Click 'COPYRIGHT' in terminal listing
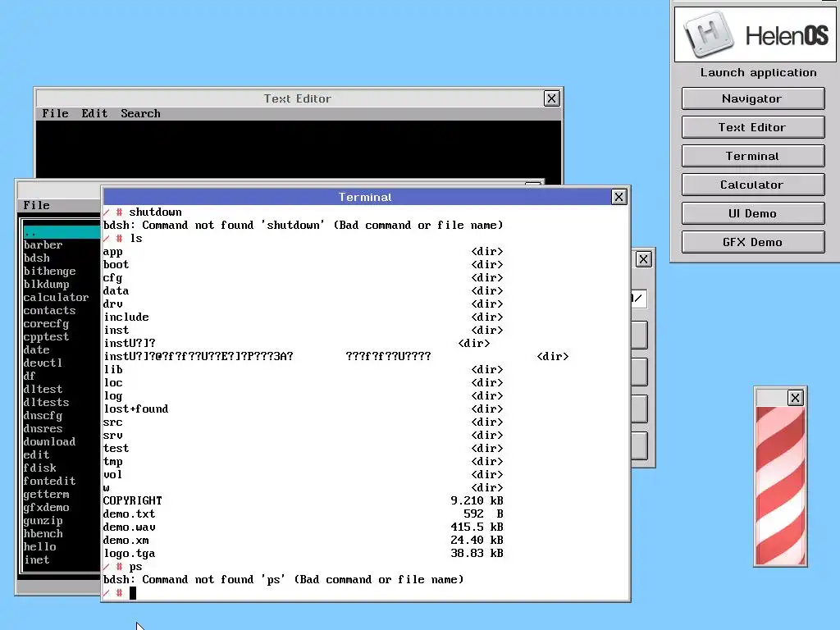The height and width of the screenshot is (630, 840). 132,501
